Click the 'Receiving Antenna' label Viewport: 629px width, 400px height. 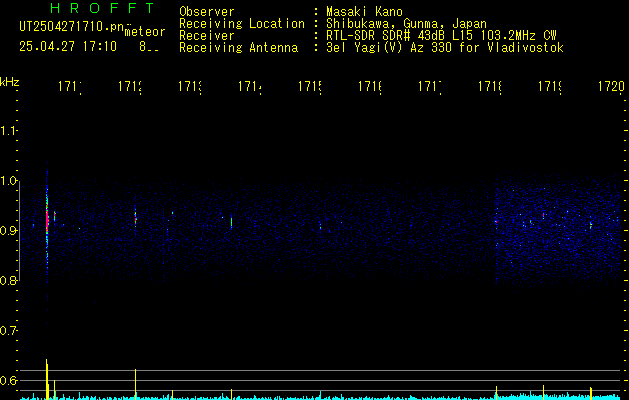[x=239, y=48]
